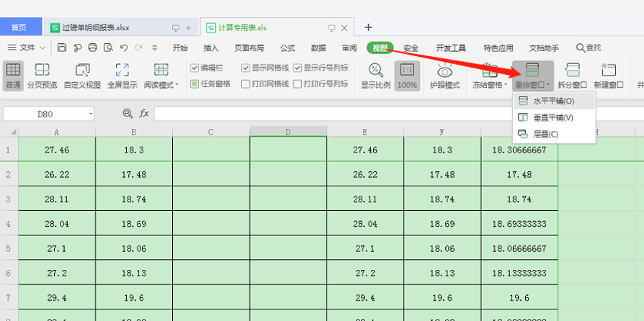Open the 开发工具 ribbon tab
Viewport: 644px width, 321px height.
click(x=450, y=48)
